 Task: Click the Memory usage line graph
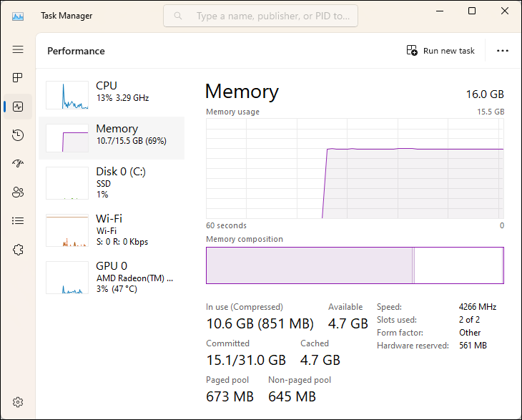(x=355, y=169)
